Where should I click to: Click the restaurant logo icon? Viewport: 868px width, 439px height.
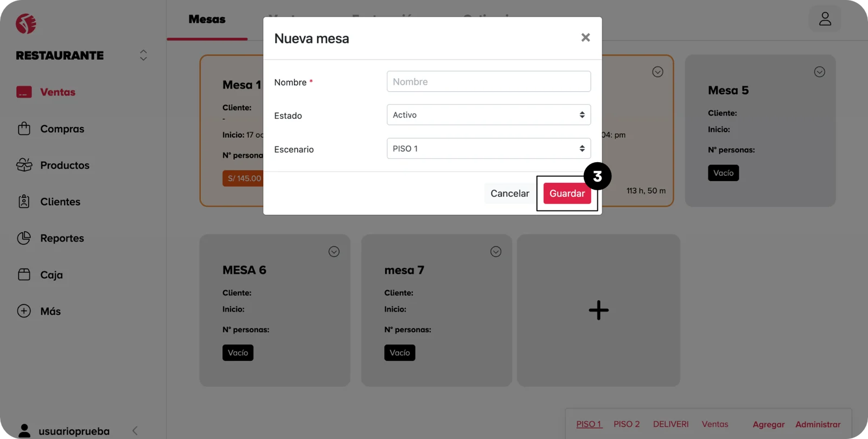(x=25, y=24)
